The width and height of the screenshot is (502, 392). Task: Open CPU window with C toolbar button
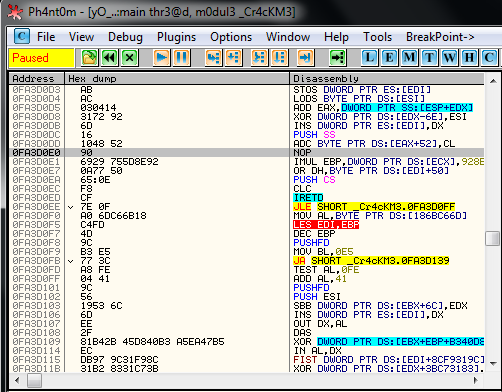(x=489, y=58)
